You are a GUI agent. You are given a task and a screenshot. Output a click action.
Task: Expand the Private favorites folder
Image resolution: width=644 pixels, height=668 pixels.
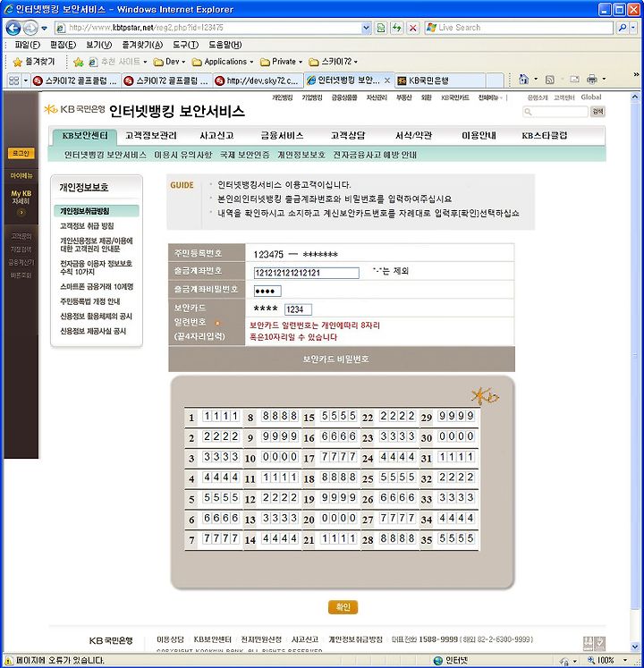click(x=281, y=62)
